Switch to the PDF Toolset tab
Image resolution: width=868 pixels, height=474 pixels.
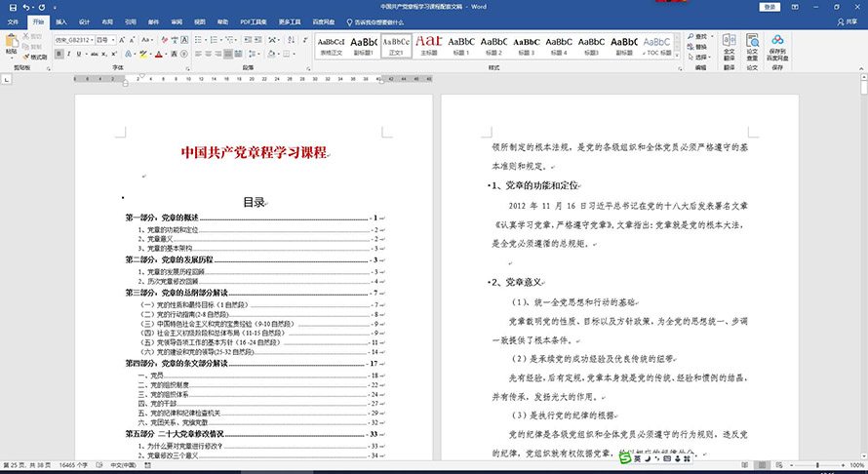(254, 22)
